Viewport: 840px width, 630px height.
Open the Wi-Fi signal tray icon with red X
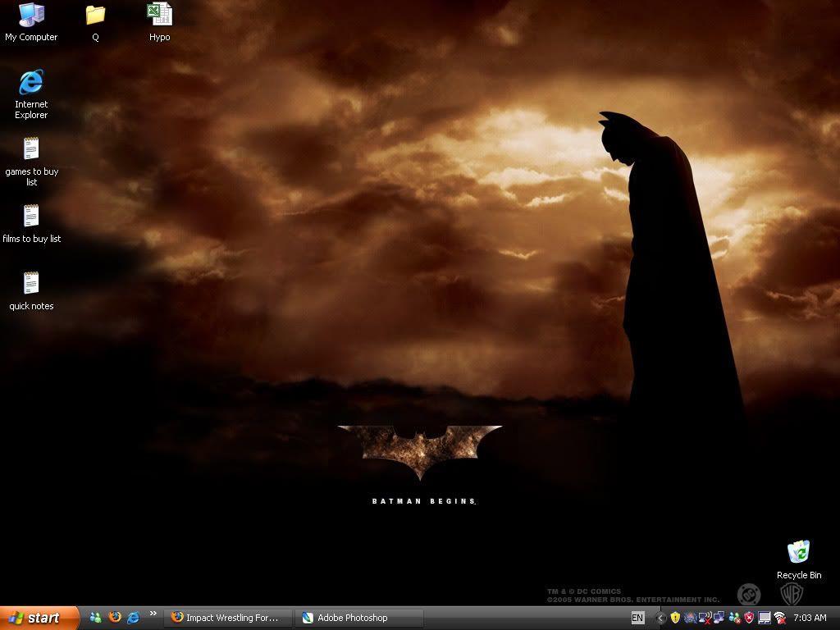780,619
